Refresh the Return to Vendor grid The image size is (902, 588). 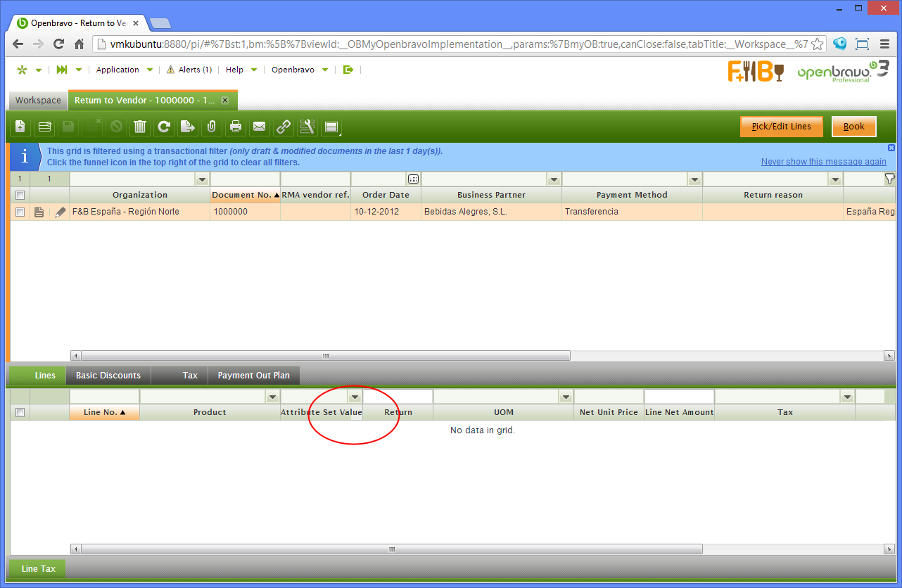click(164, 127)
